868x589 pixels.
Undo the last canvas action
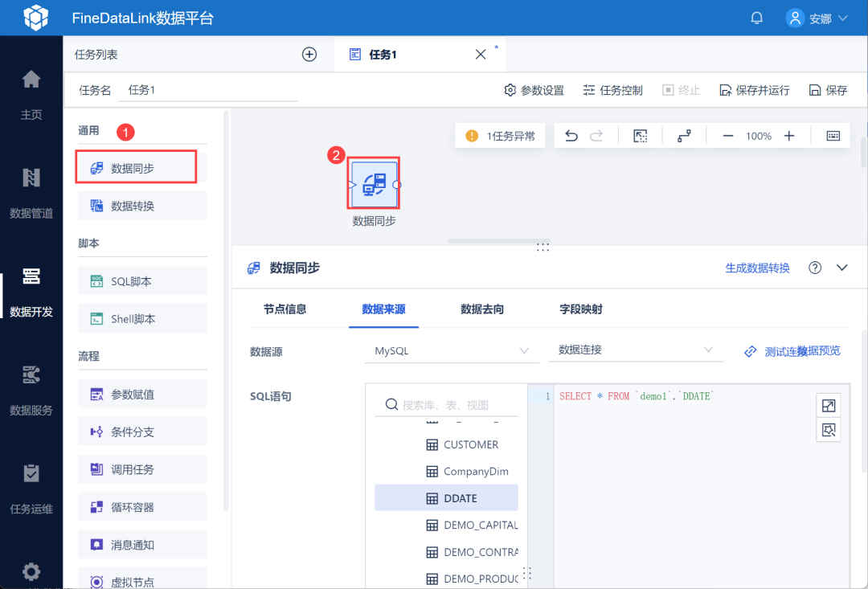pos(571,136)
